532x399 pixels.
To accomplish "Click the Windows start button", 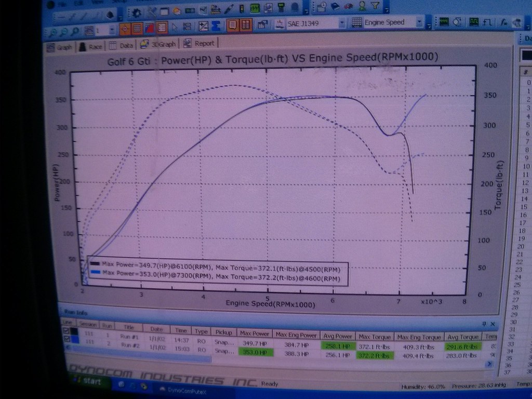I will tap(87, 382).
